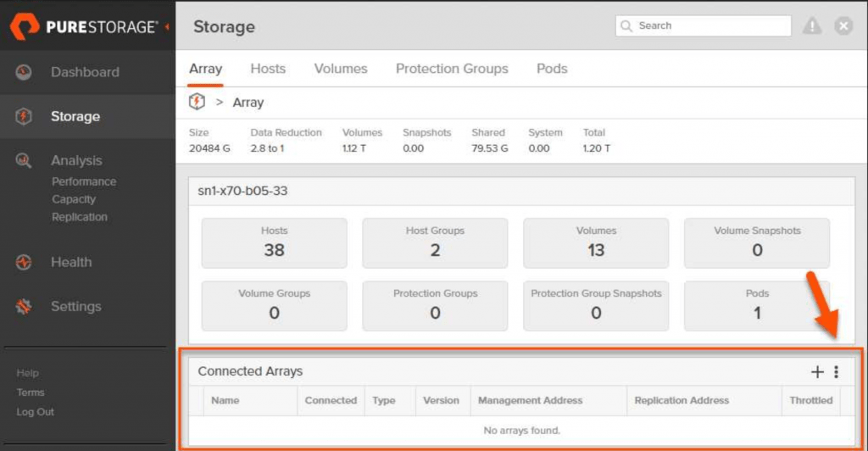Click the Array breadcrumb link
This screenshot has height=451, width=868.
point(248,103)
